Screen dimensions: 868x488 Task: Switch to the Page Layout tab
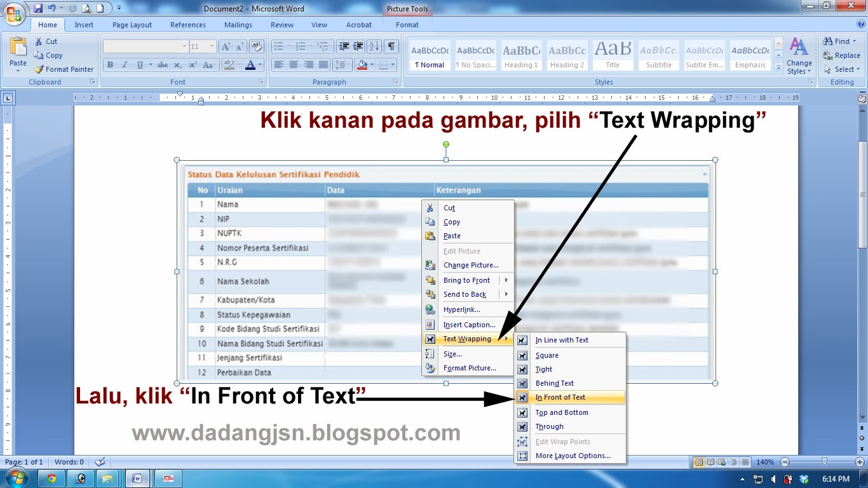coord(132,25)
